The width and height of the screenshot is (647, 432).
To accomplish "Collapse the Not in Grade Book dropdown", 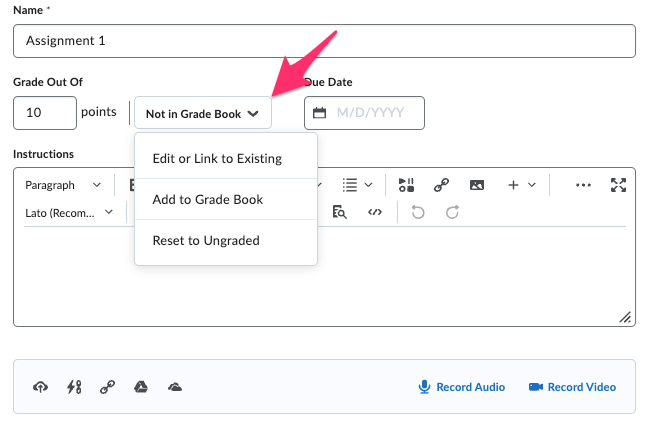I will coord(203,114).
